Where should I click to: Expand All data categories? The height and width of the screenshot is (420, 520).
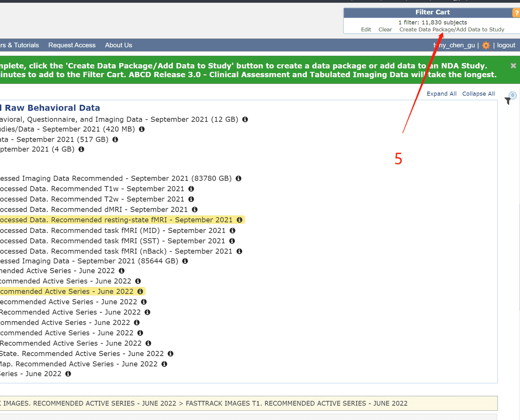point(441,94)
